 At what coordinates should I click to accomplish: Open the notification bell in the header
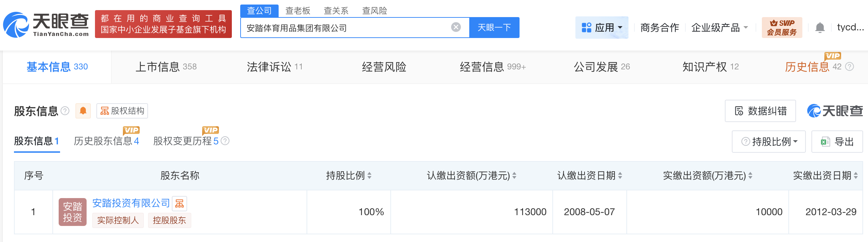click(820, 28)
